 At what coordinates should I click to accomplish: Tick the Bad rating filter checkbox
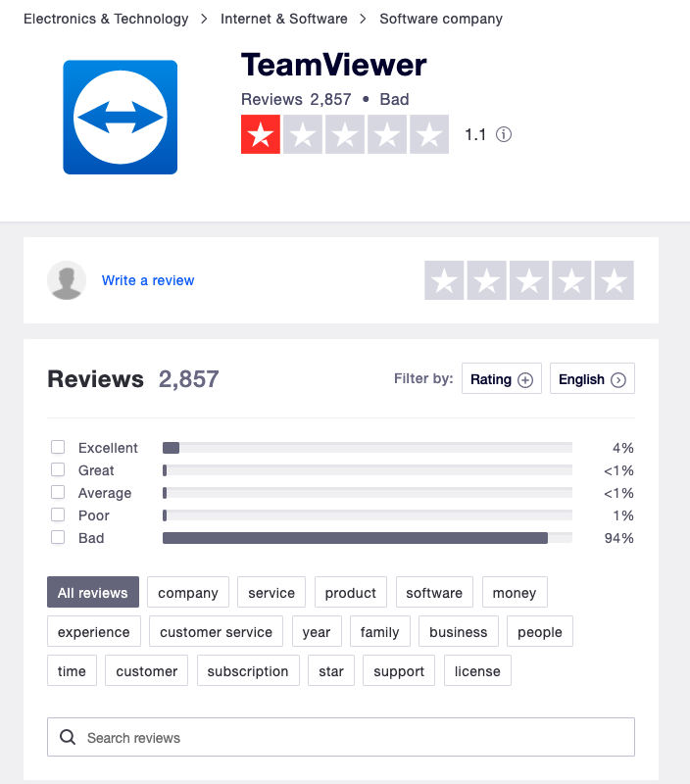coord(58,538)
